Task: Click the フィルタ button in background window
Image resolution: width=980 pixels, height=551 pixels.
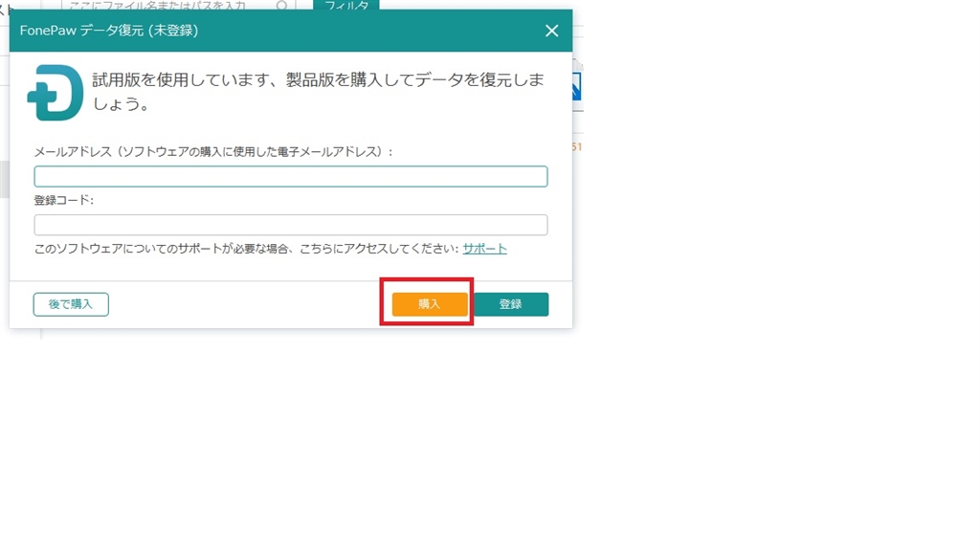Action: 346,5
